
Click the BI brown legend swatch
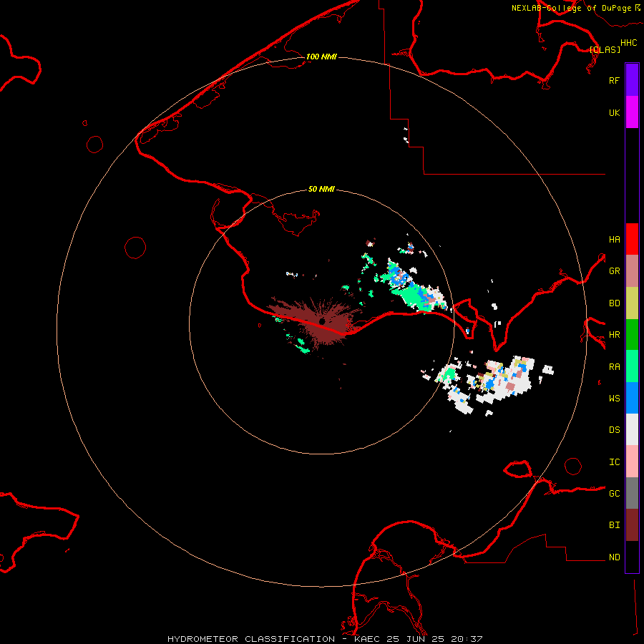(x=632, y=525)
